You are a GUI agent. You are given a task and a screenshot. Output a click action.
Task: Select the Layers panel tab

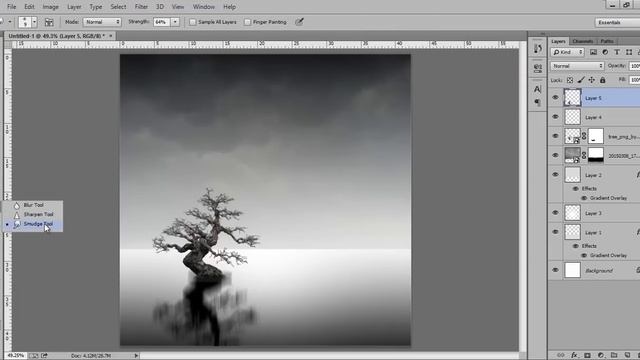point(558,41)
